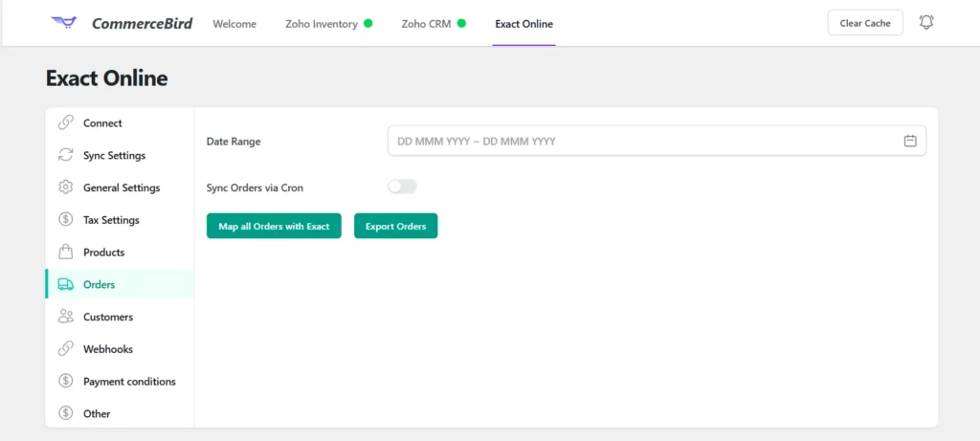This screenshot has width=980, height=441.
Task: Click inside the Date Range input field
Action: 641,141
